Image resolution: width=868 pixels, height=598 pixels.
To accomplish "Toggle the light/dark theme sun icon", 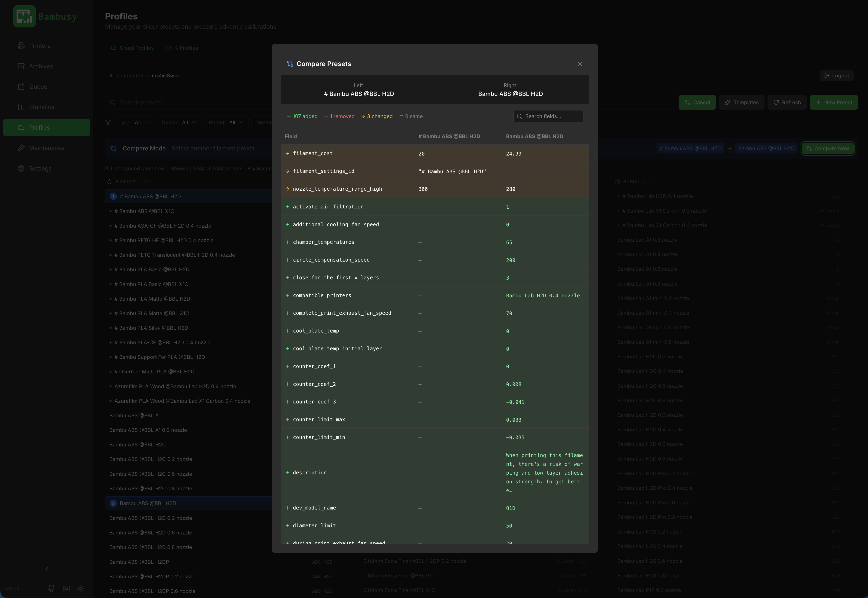I will tap(81, 588).
